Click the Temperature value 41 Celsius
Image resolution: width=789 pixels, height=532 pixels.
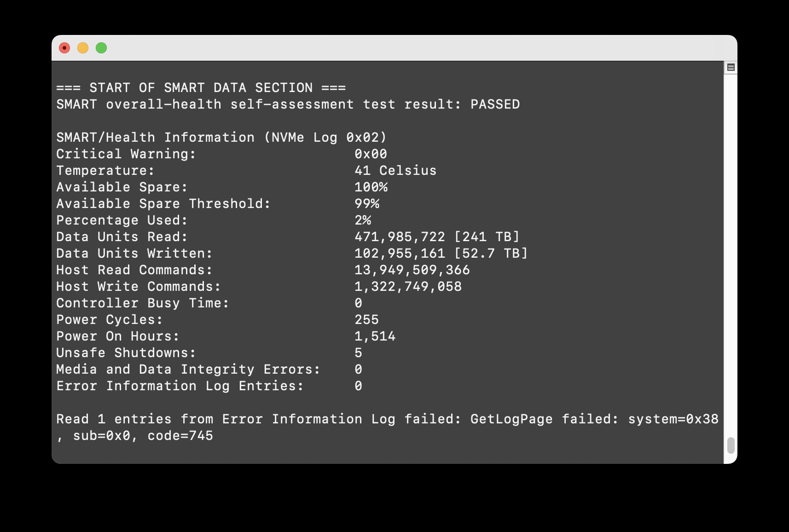pyautogui.click(x=395, y=171)
